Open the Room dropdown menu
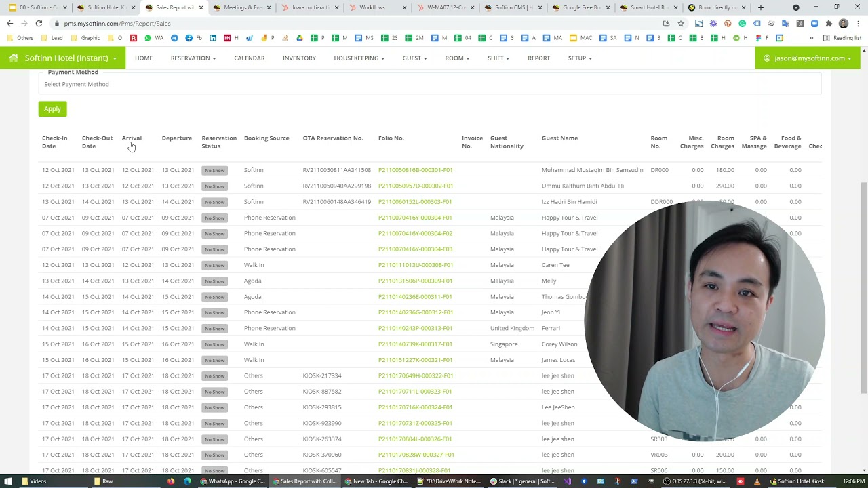This screenshot has height=488, width=868. point(457,58)
